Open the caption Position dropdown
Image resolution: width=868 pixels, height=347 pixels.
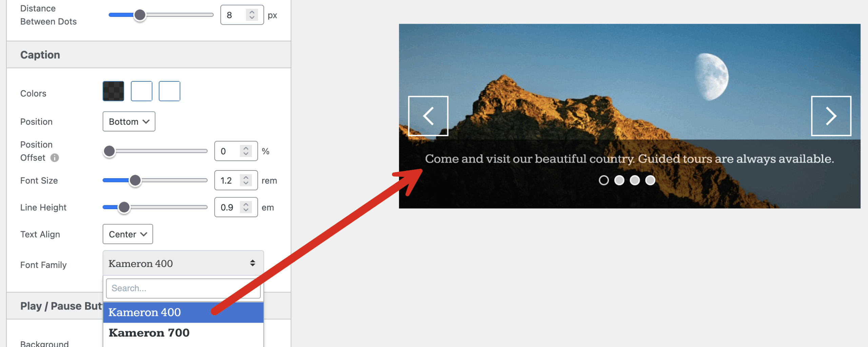click(129, 122)
